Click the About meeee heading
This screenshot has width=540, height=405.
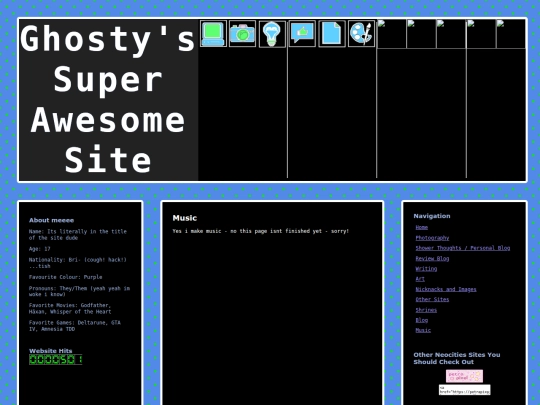(51, 220)
